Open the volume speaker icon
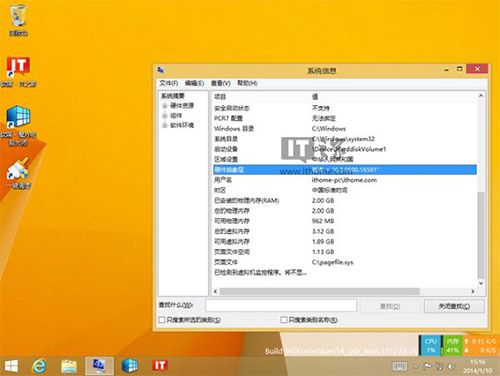500x376 pixels. pyautogui.click(x=451, y=367)
